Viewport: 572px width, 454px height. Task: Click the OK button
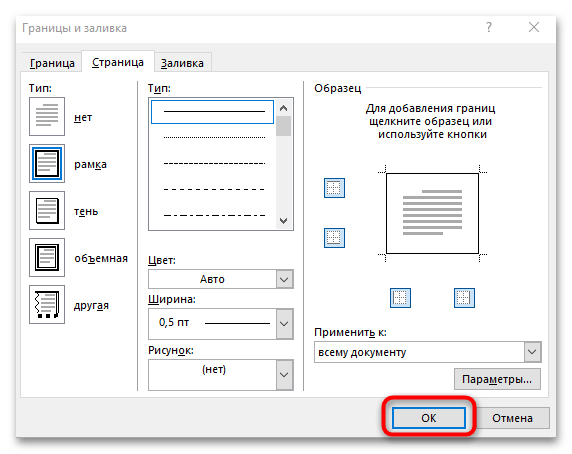tap(429, 418)
